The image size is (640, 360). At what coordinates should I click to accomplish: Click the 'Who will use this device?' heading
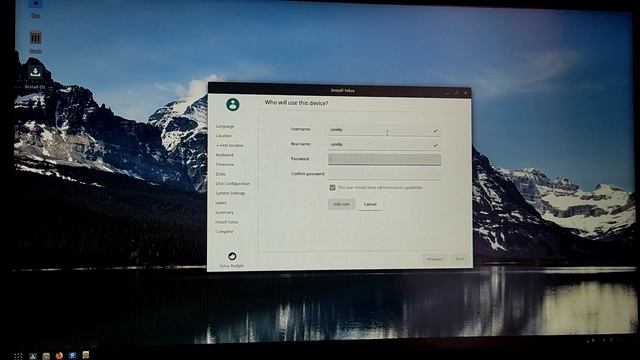click(x=296, y=103)
